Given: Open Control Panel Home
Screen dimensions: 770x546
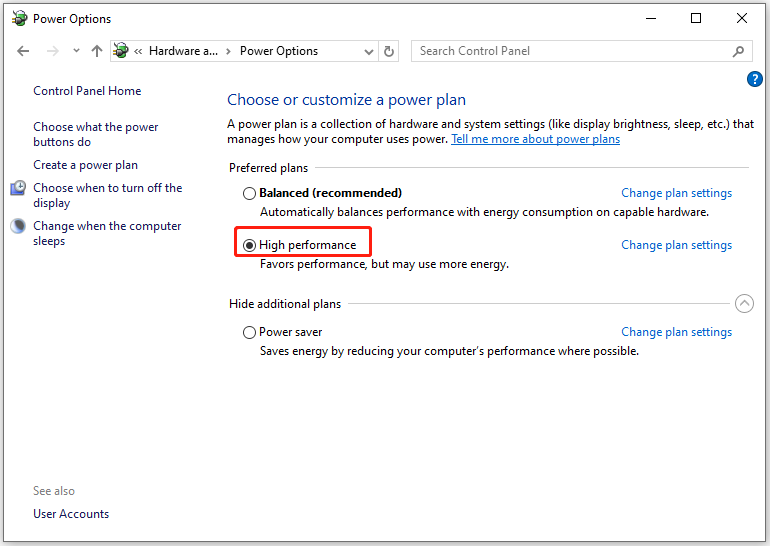Looking at the screenshot, I should click(x=87, y=91).
